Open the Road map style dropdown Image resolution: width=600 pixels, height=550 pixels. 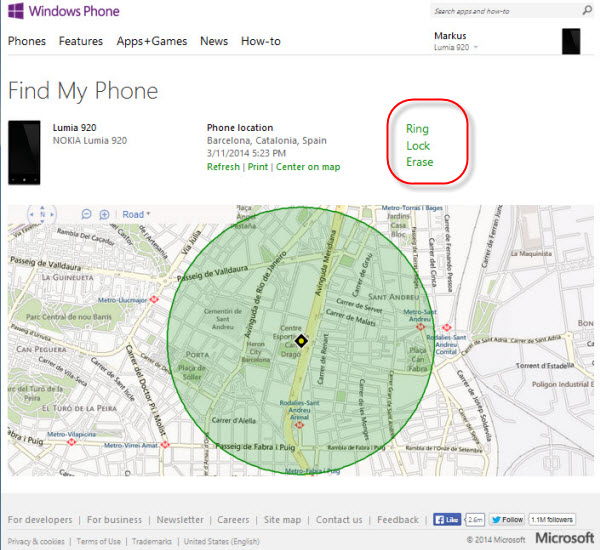coord(135,214)
